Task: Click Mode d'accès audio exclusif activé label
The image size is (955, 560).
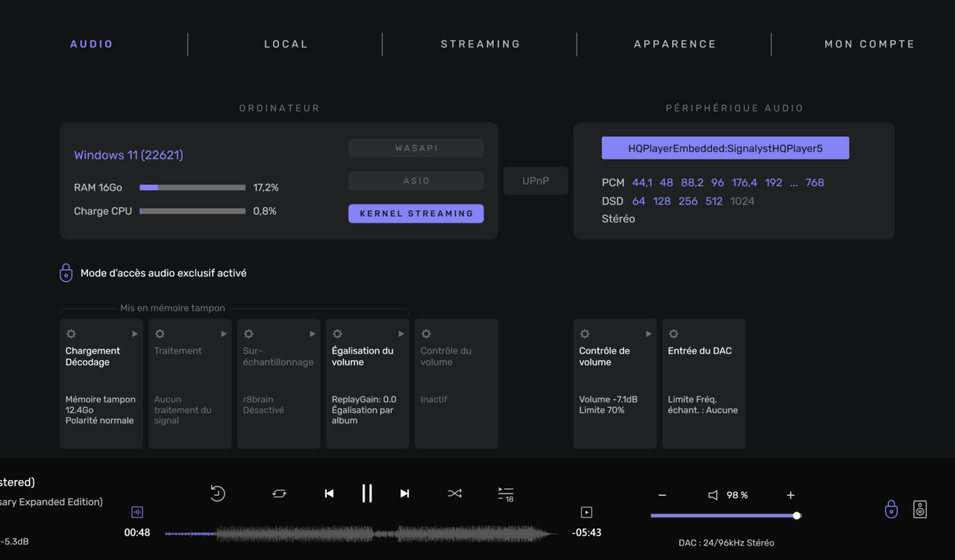Action: [x=163, y=273]
